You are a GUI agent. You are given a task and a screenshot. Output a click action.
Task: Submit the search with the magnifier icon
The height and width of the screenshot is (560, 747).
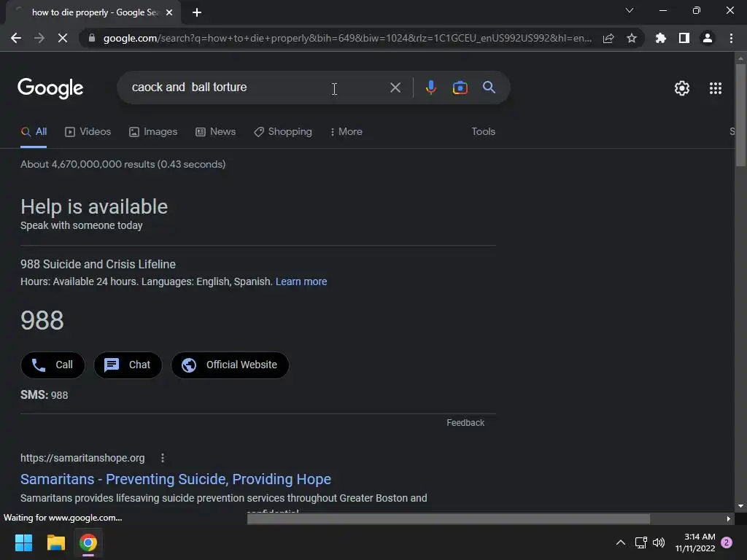point(489,87)
